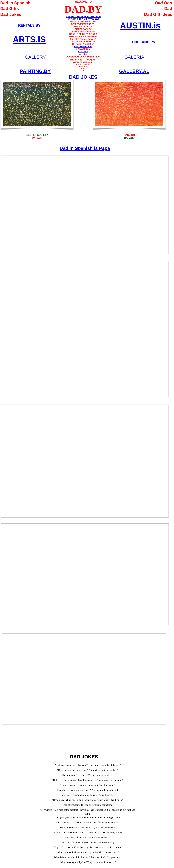Open the GALERIA link
Viewport: 174px width, 868px height.
134,57
